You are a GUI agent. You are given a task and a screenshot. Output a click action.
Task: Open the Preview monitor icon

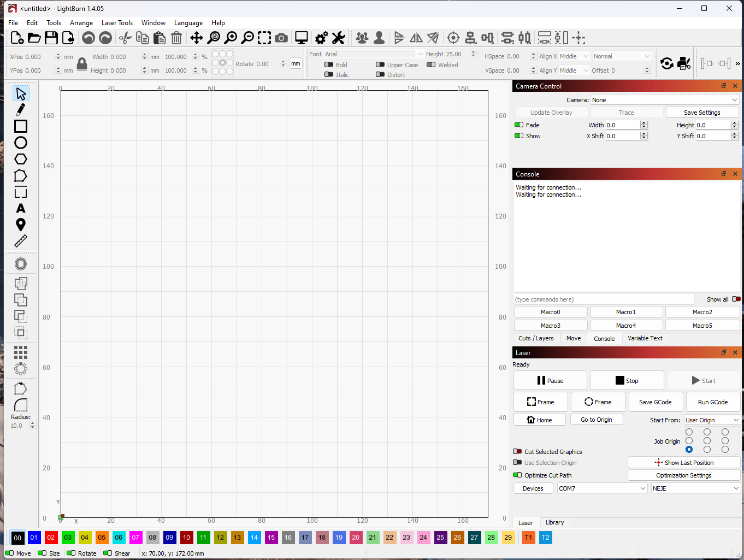click(301, 38)
